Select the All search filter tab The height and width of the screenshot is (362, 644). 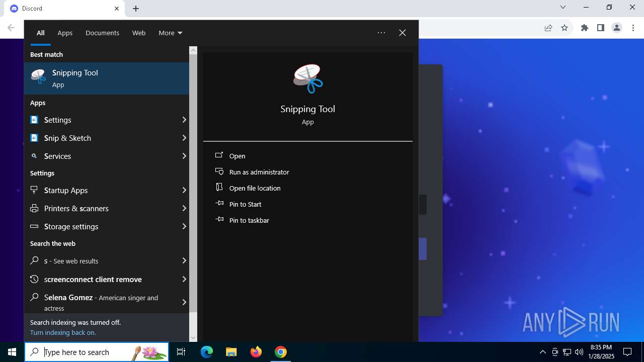(41, 33)
